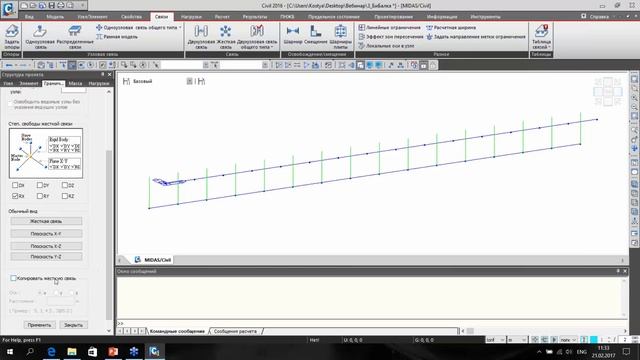Select Локальные оси в узле item
The image size is (640, 360).
(386, 46)
